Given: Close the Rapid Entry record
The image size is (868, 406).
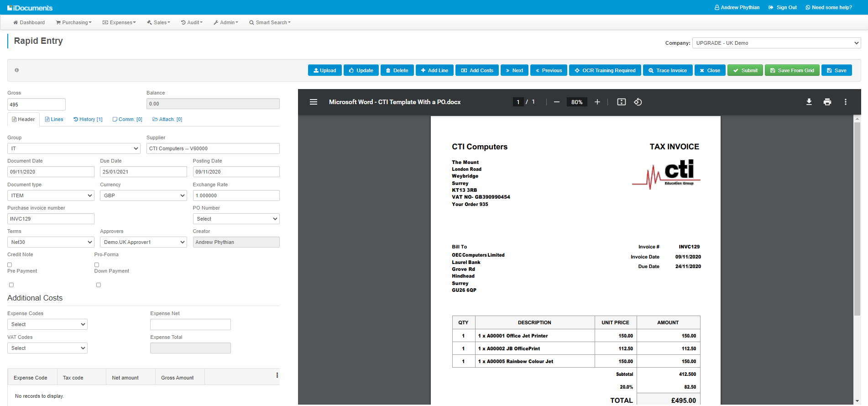Looking at the screenshot, I should [710, 70].
